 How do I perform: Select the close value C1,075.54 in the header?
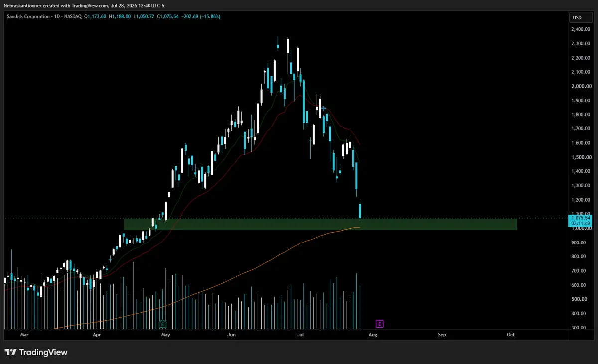click(x=168, y=16)
